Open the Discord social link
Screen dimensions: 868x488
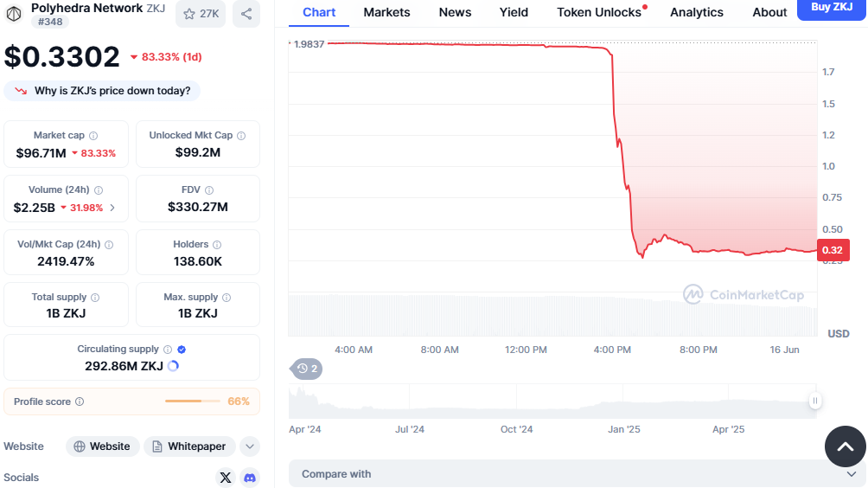coord(250,478)
